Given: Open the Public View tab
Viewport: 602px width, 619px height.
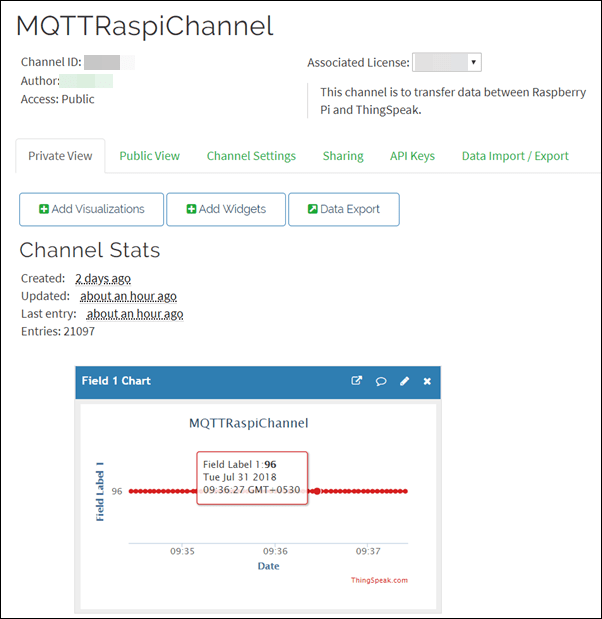Looking at the screenshot, I should [x=149, y=156].
